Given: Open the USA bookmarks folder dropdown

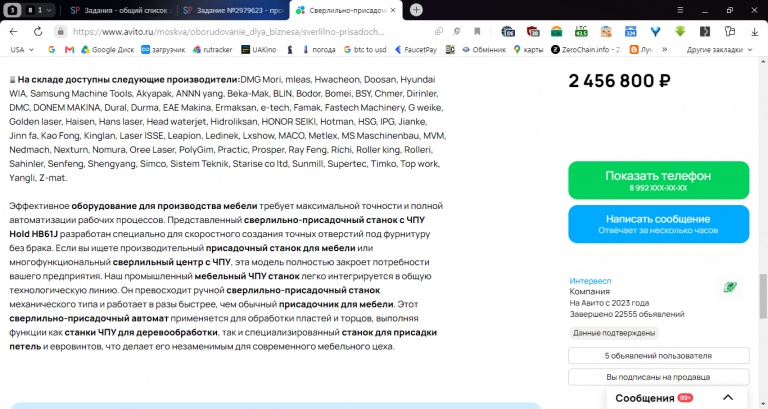Looking at the screenshot, I should click(x=22, y=49).
